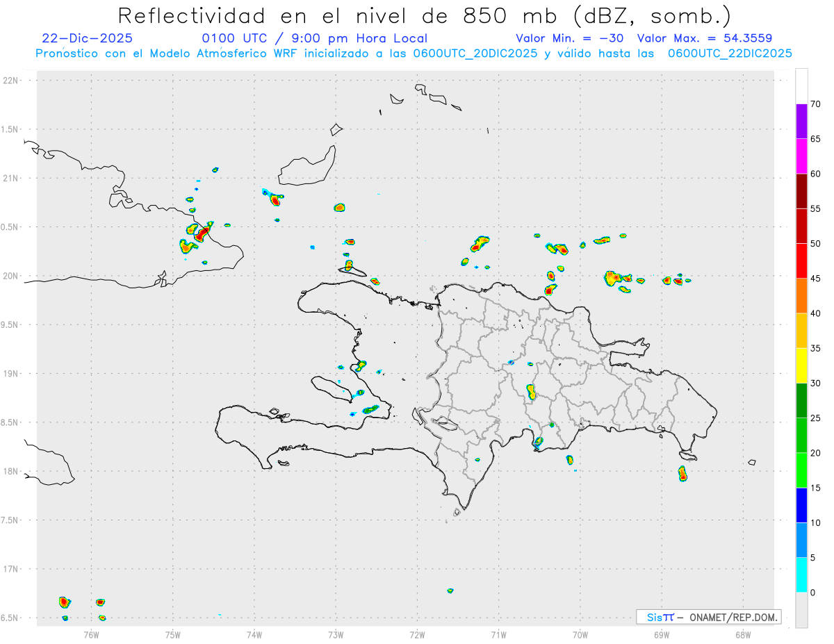Click the color scale value '70'
The width and height of the screenshot is (834, 644).
click(816, 104)
